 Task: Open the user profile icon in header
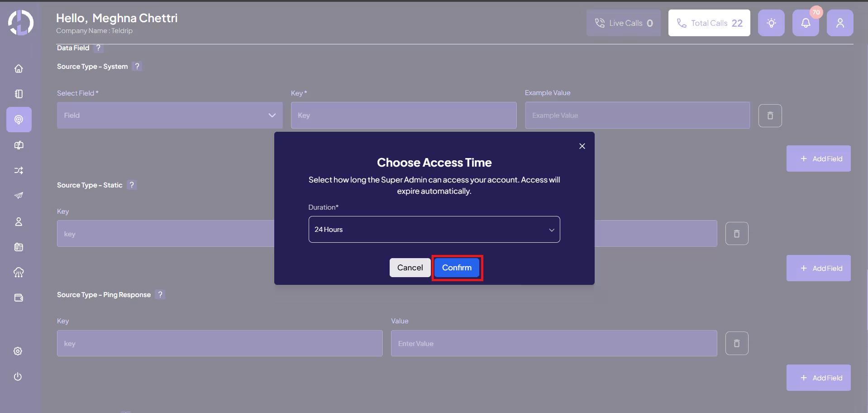[839, 23]
